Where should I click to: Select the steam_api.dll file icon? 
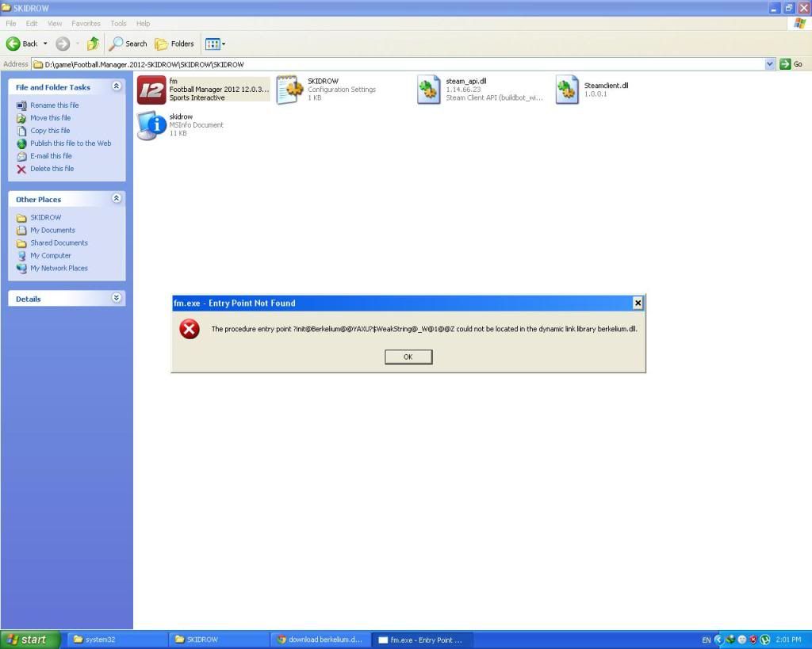[429, 90]
